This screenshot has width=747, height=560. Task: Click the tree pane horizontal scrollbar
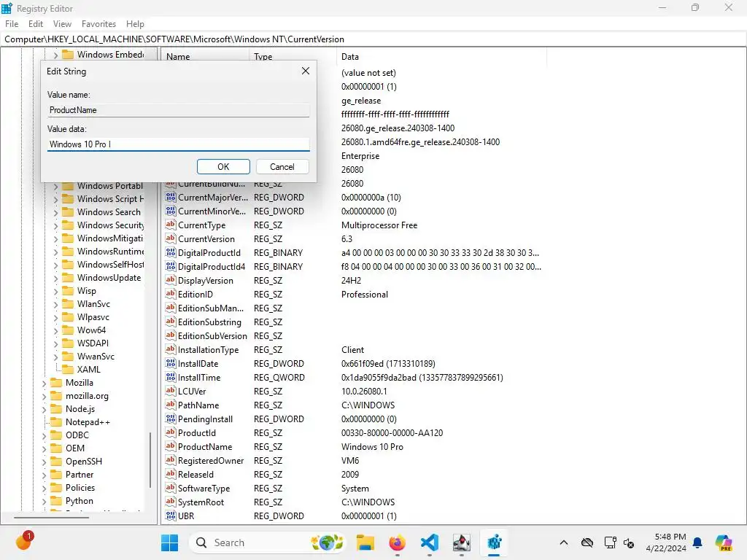pyautogui.click(x=52, y=517)
